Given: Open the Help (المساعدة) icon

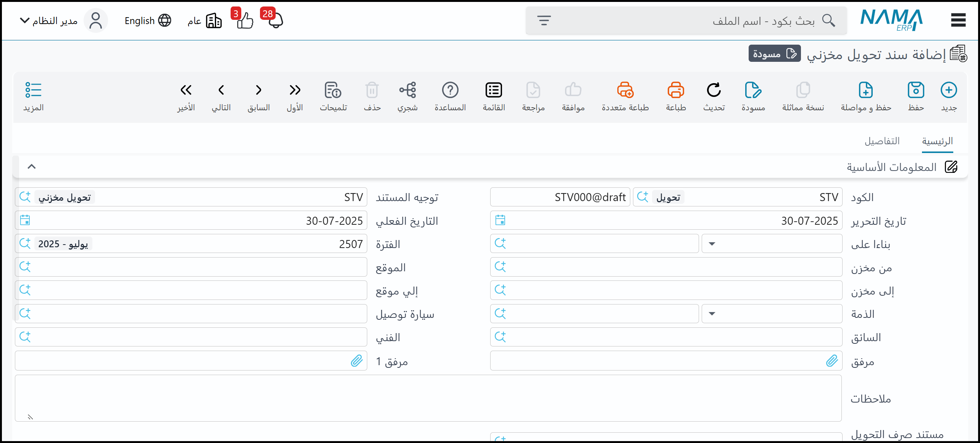Looking at the screenshot, I should tap(450, 90).
